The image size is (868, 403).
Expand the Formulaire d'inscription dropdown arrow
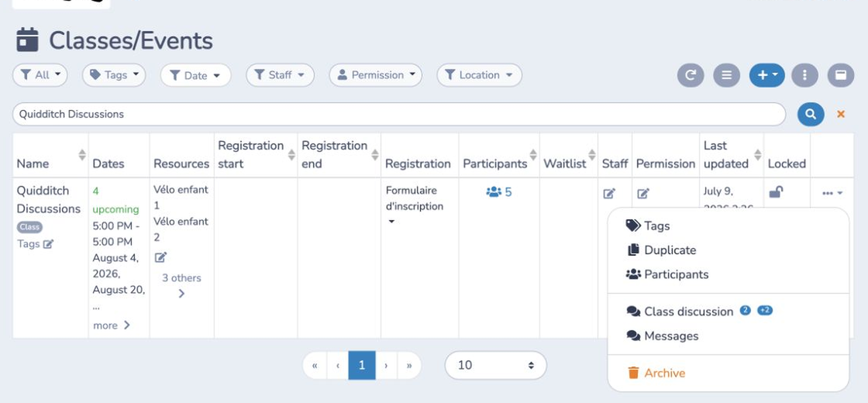tap(391, 222)
